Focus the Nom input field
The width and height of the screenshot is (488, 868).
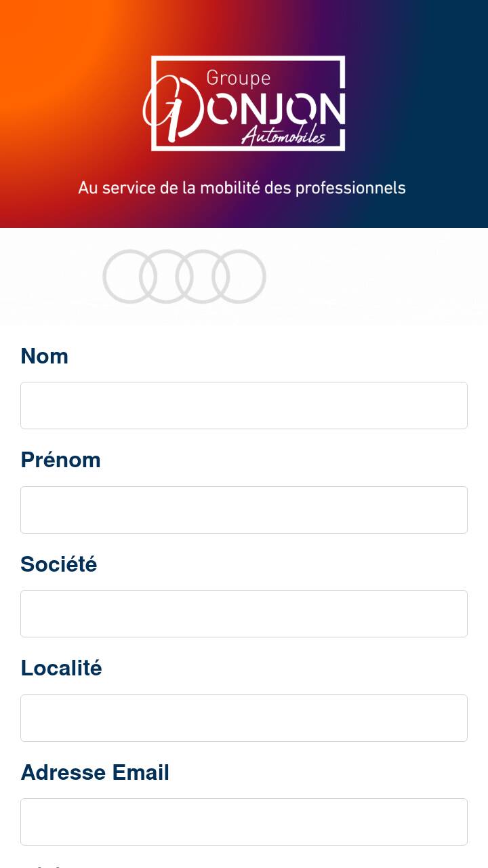coord(244,406)
